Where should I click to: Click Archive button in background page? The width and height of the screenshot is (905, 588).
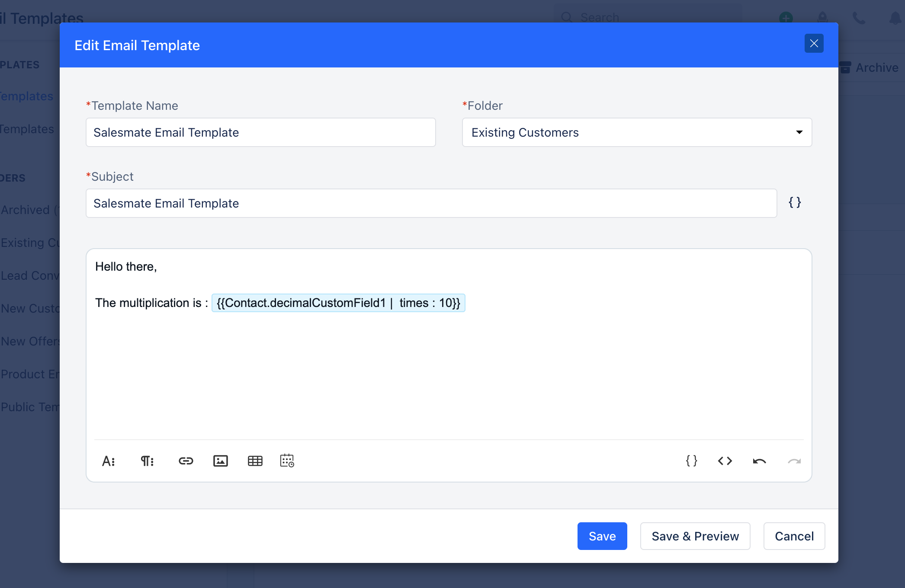coord(870,67)
